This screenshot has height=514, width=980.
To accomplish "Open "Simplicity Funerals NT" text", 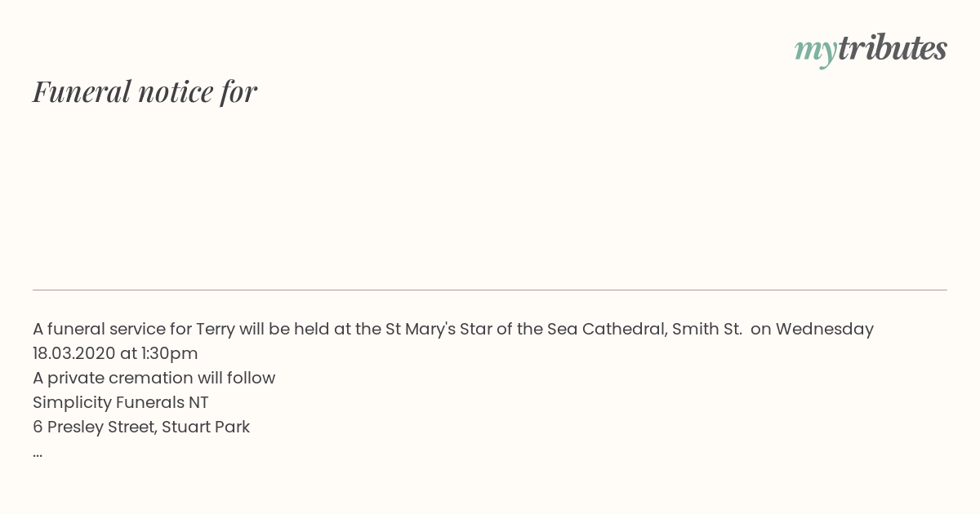I will (x=121, y=403).
